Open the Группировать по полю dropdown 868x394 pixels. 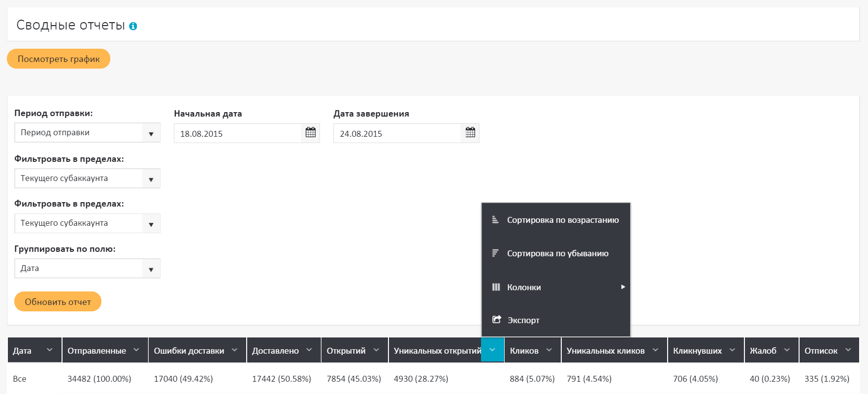(x=151, y=269)
